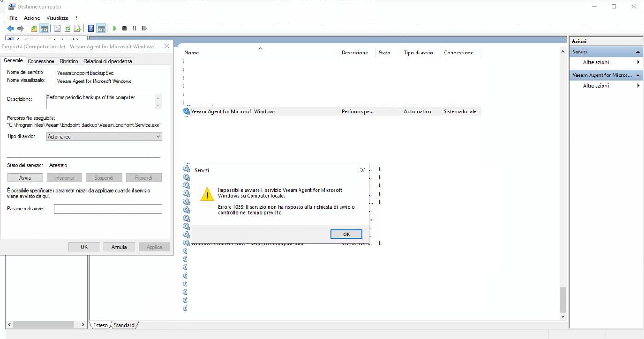Click the Refresh toolbar icon
644x339 pixels.
tap(67, 29)
